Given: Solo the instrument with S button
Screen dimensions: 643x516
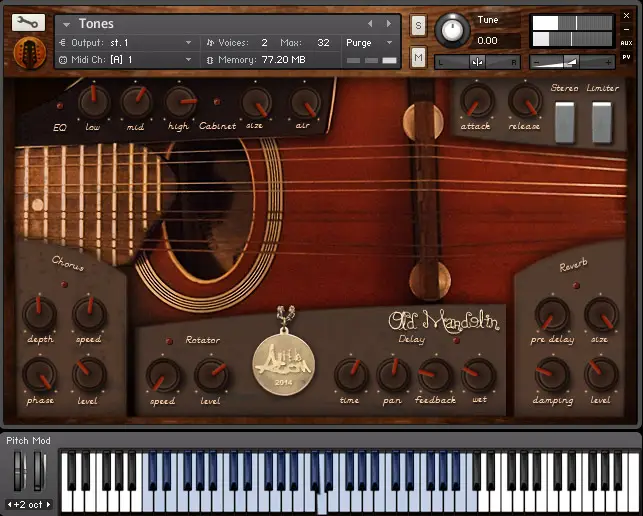Looking at the screenshot, I should (418, 25).
